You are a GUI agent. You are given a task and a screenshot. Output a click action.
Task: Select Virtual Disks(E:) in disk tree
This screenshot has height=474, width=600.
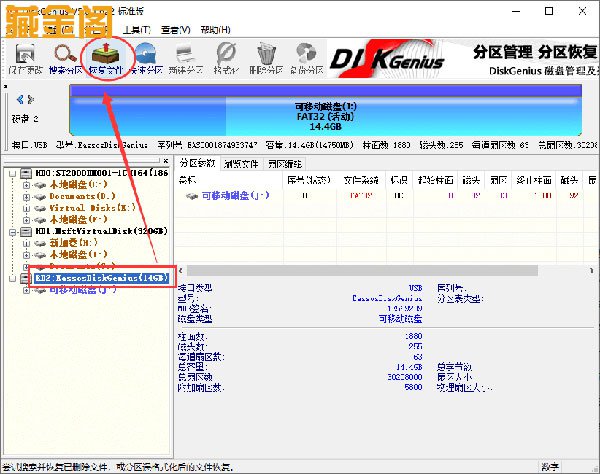(x=93, y=208)
